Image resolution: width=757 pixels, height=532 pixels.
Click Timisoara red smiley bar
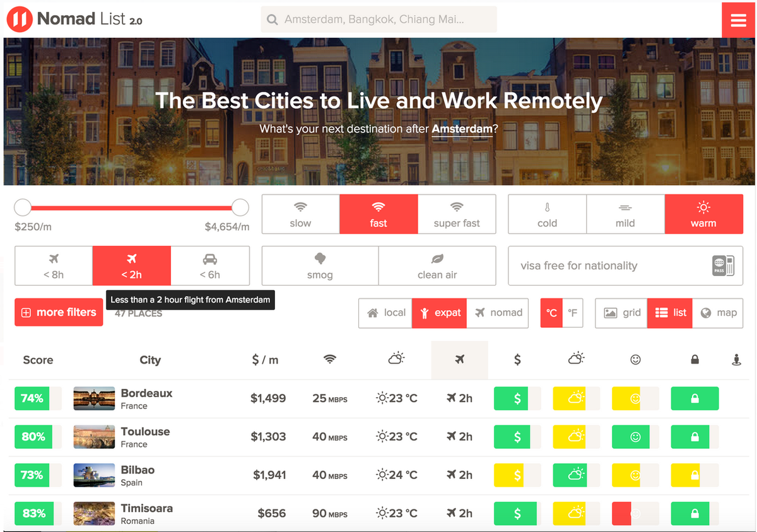point(635,514)
